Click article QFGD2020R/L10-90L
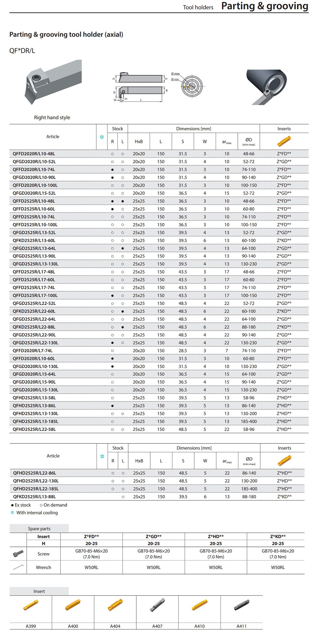 [x=34, y=177]
